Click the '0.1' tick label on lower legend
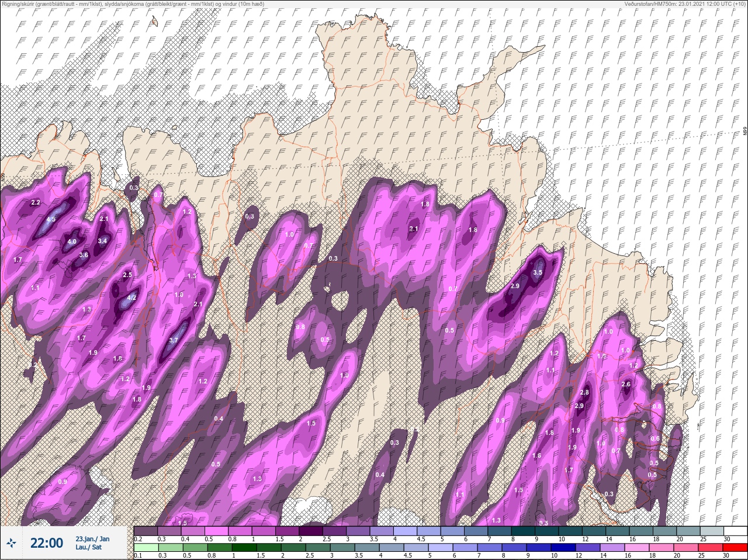Screen dimensions: 748x560 (138, 556)
